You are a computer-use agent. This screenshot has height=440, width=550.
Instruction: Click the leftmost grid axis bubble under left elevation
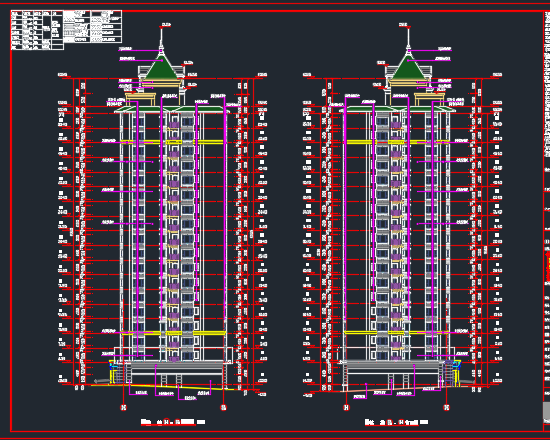pos(123,407)
